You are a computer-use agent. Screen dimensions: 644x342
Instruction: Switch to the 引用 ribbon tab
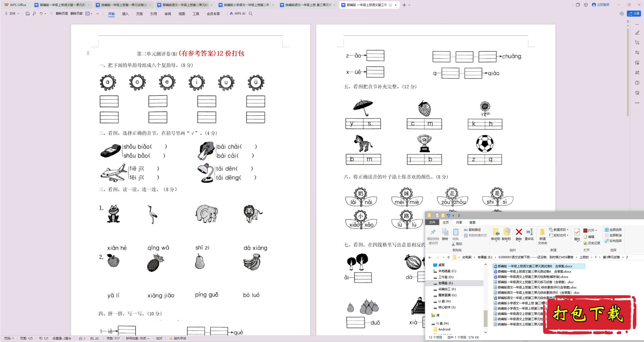point(153,14)
